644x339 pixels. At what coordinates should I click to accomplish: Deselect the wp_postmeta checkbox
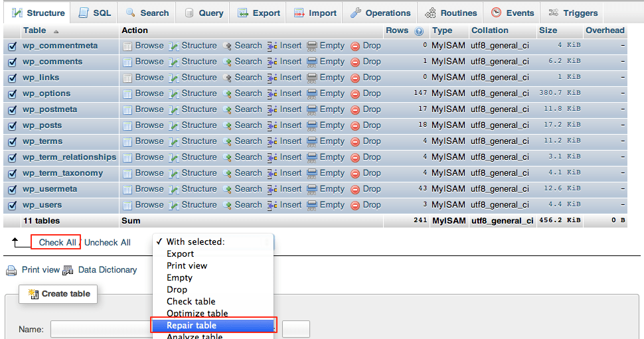click(13, 110)
